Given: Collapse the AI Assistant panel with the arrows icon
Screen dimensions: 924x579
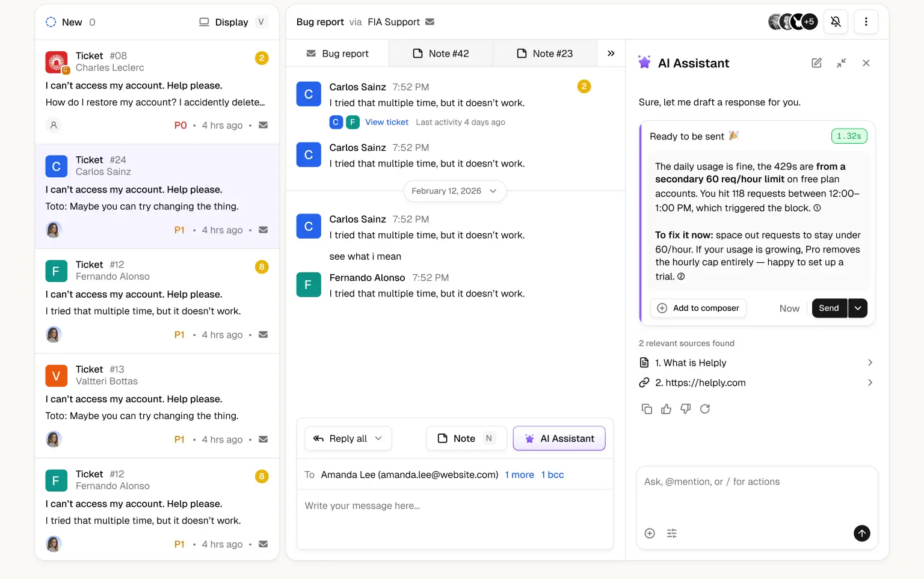Looking at the screenshot, I should [841, 63].
